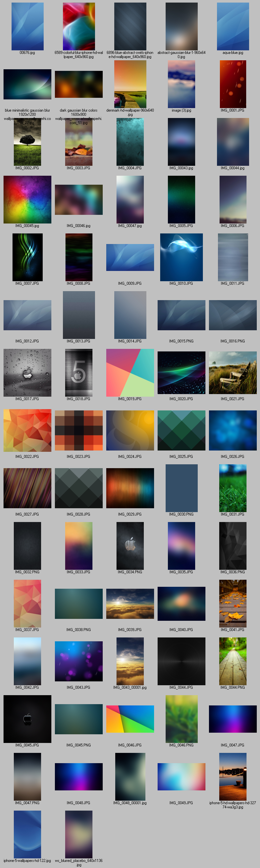Click the file name "IMG_0009.JPG"
260x868 pixels.
pos(130,283)
